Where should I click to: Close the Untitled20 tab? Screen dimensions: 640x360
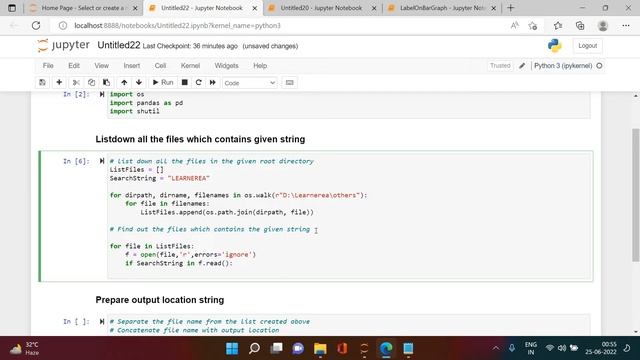pos(374,8)
